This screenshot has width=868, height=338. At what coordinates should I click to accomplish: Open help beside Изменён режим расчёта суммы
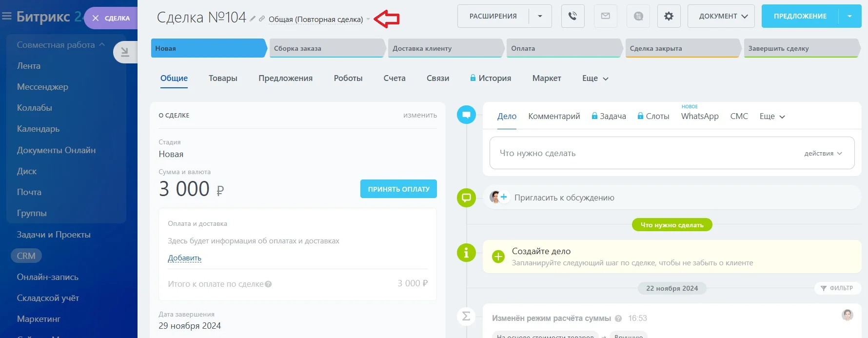pos(618,318)
